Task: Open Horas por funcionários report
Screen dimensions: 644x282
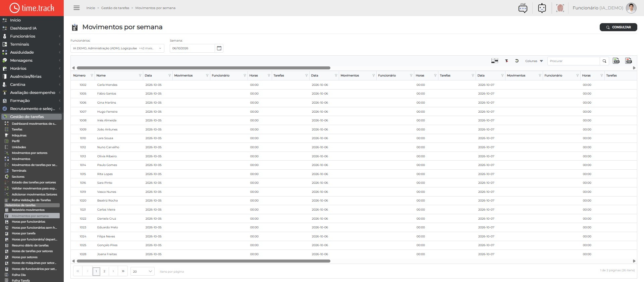Action: (29, 222)
